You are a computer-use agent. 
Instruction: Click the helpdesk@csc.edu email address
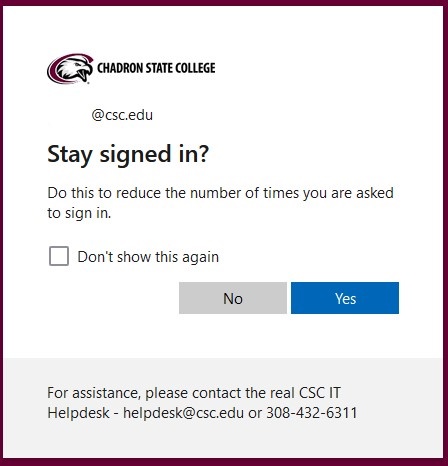(x=183, y=413)
